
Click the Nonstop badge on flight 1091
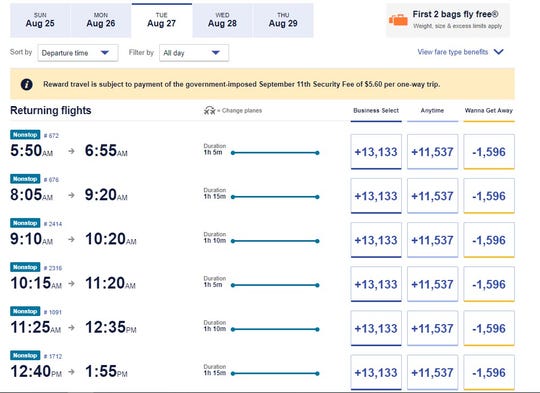[x=25, y=311]
